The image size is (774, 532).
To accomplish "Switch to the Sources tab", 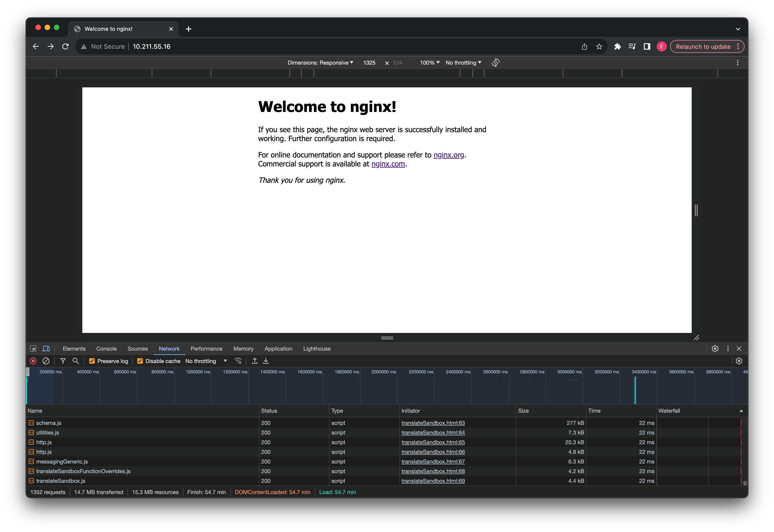I will pos(138,349).
